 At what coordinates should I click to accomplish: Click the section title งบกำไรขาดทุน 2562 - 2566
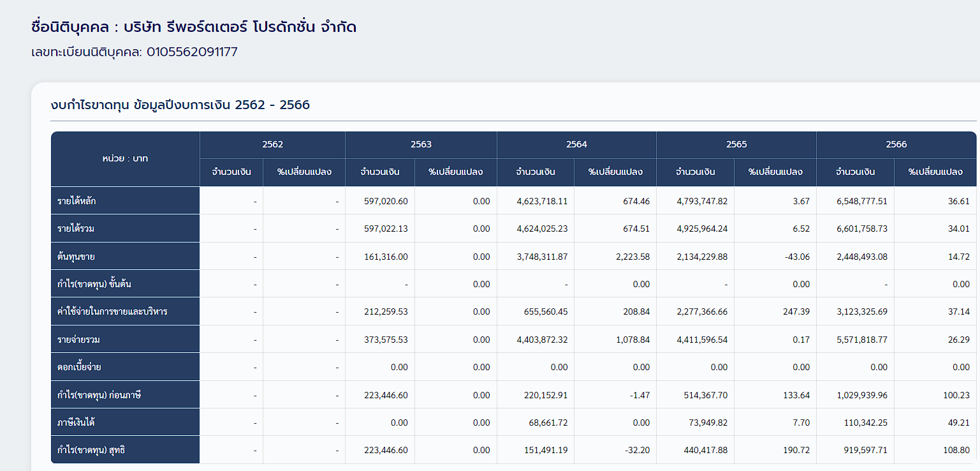pos(180,105)
